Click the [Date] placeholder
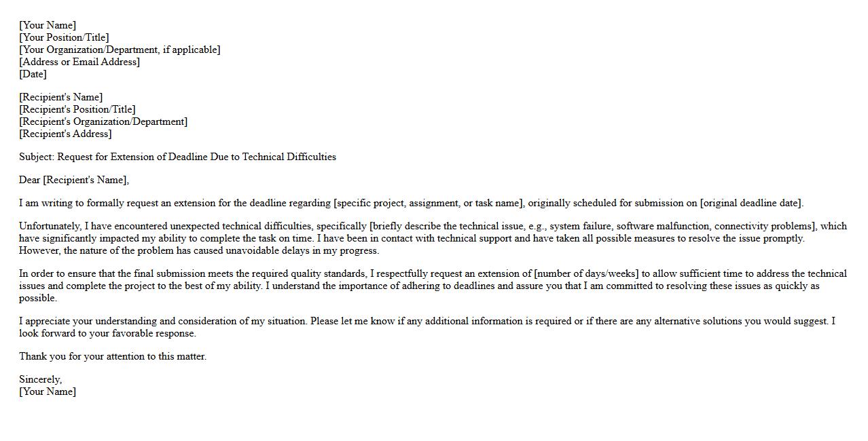 point(33,74)
